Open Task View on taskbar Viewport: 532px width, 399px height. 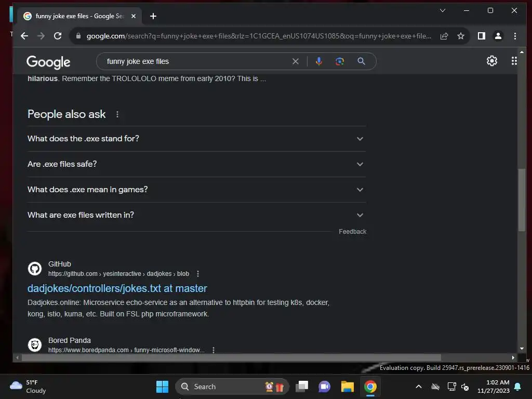tap(302, 387)
